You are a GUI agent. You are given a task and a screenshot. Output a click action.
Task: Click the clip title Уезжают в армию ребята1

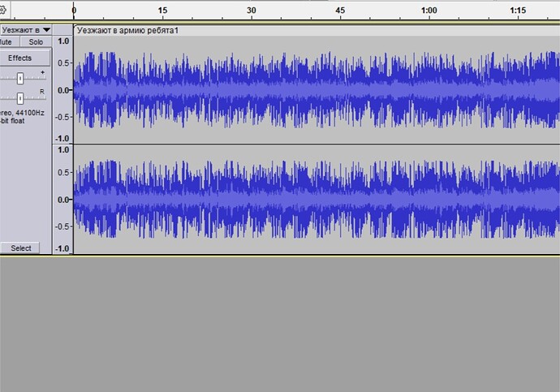click(x=127, y=30)
